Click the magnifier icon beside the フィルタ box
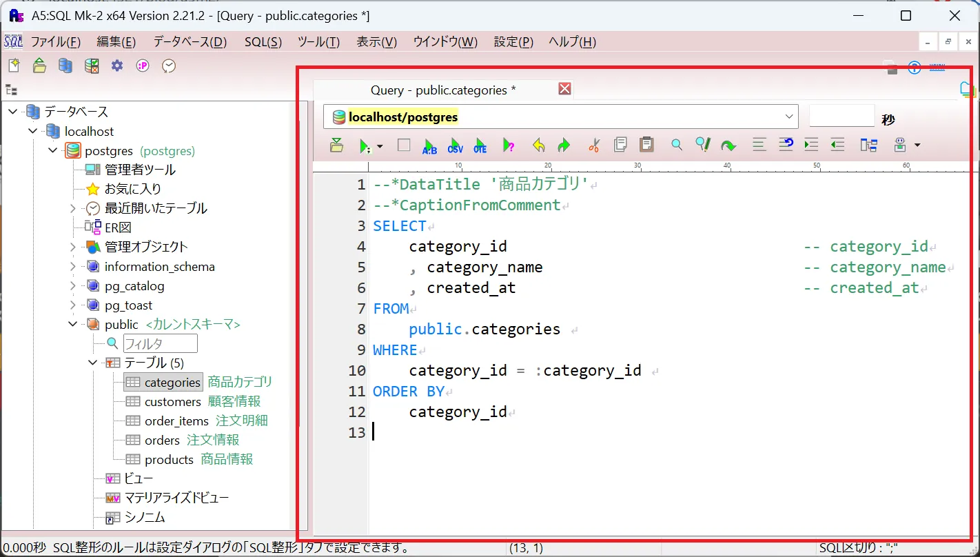Screen dimensions: 980x557 pyautogui.click(x=112, y=343)
